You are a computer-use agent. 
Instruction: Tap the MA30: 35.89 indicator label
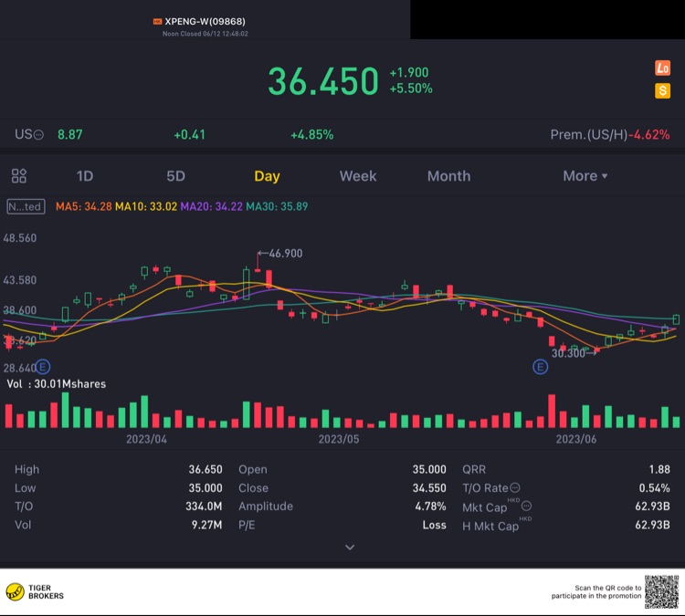(277, 206)
